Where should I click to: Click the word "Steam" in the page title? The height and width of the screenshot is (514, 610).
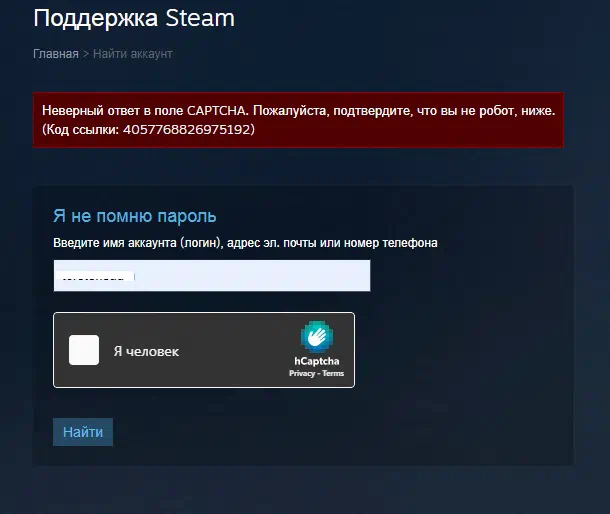pyautogui.click(x=200, y=18)
